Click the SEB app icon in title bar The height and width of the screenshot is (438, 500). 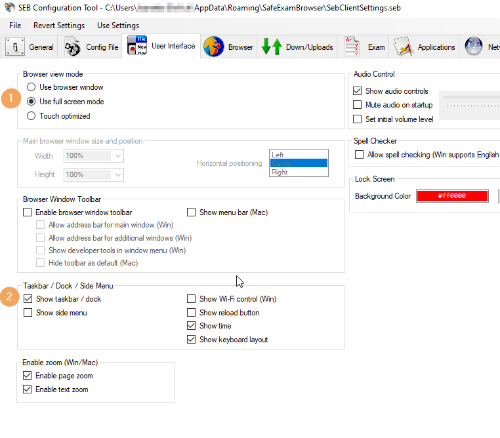10,7
